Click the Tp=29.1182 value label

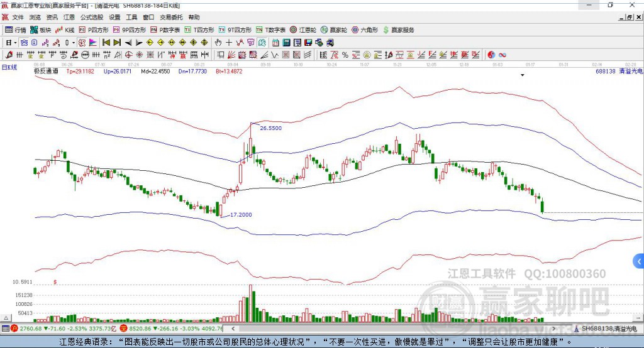coord(80,71)
